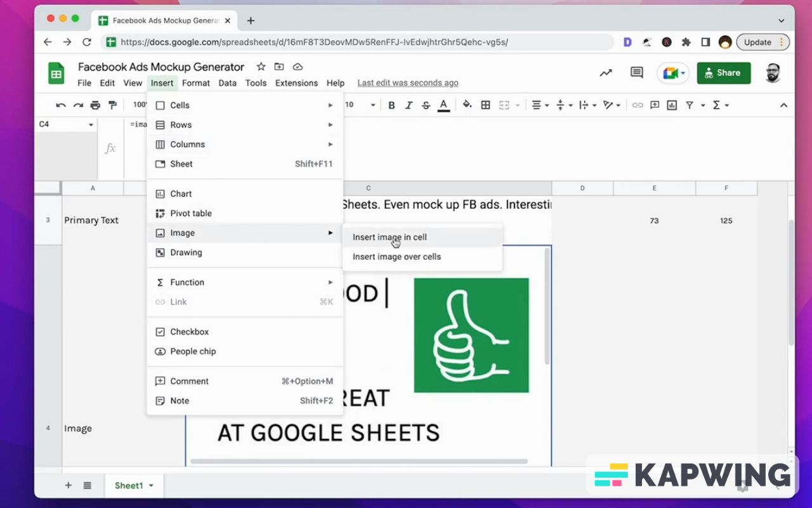Click the Chrome Update button
The height and width of the screenshot is (508, 812).
coord(763,43)
